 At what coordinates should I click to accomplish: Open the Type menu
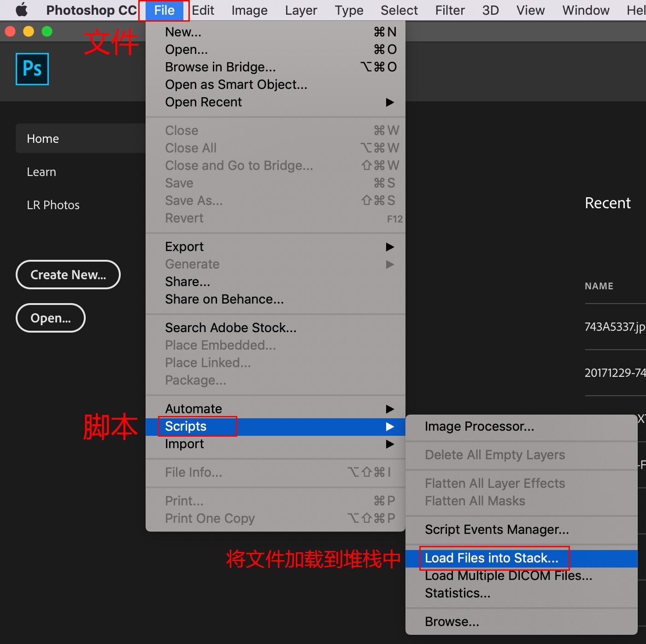[x=349, y=10]
